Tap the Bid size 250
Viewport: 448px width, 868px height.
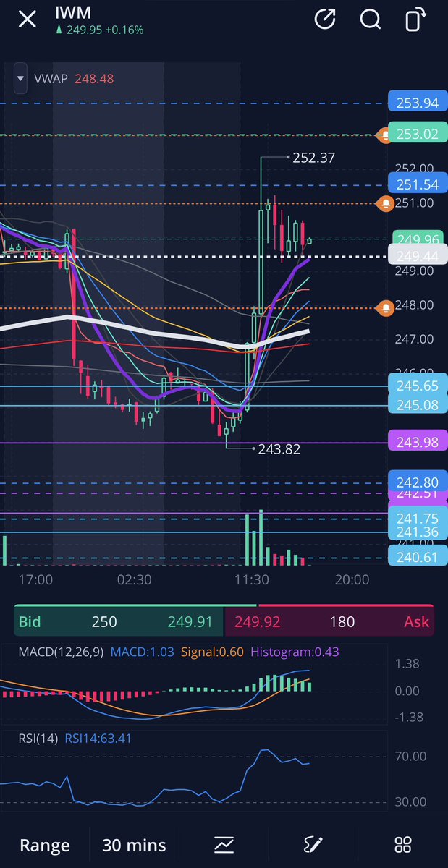[x=104, y=621]
